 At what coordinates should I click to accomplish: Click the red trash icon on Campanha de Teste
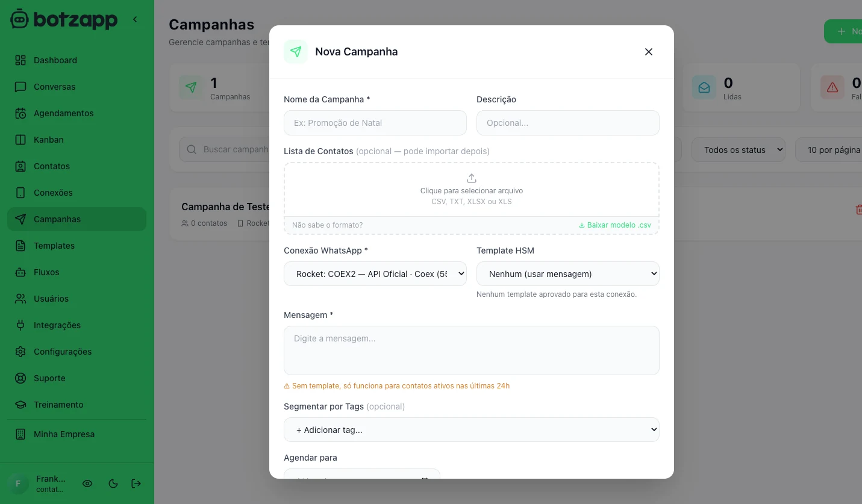858,210
